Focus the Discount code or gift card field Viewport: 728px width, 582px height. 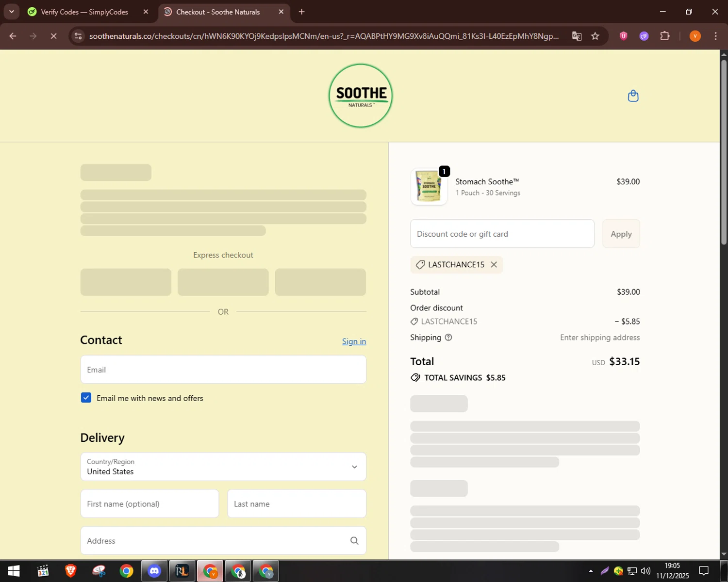[502, 234]
